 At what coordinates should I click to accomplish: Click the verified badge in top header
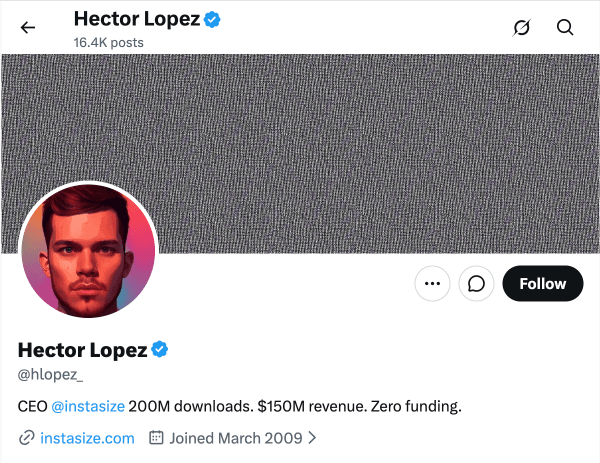click(x=212, y=20)
